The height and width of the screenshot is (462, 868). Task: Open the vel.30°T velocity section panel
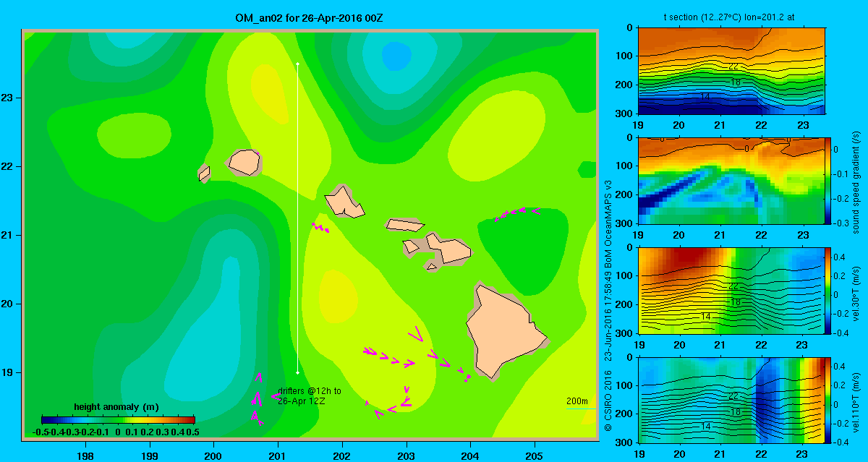tap(732, 290)
